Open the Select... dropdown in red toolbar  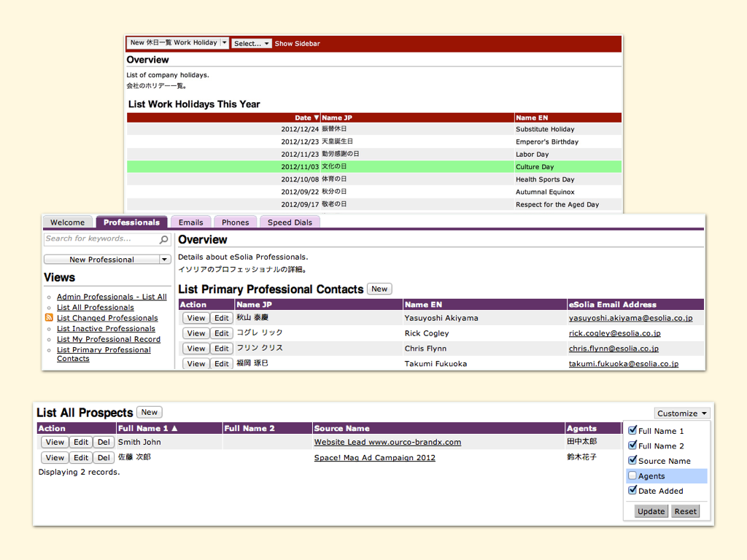tap(252, 44)
